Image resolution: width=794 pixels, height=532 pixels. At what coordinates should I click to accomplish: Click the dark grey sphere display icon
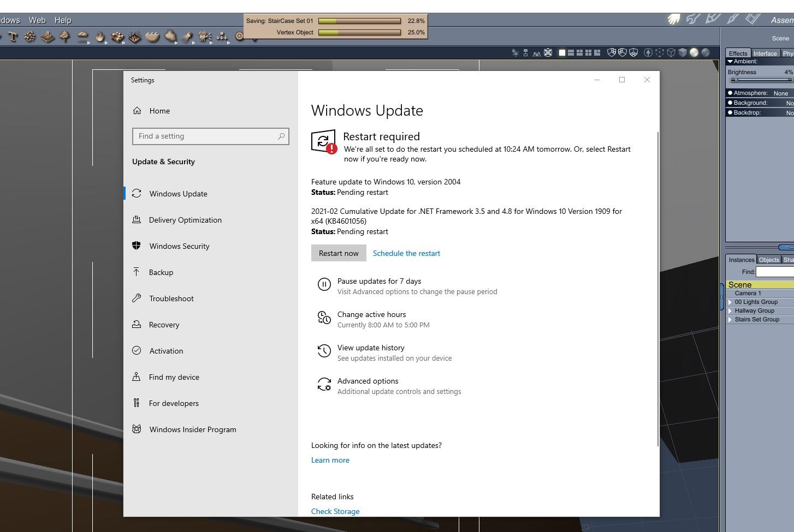[x=706, y=53]
